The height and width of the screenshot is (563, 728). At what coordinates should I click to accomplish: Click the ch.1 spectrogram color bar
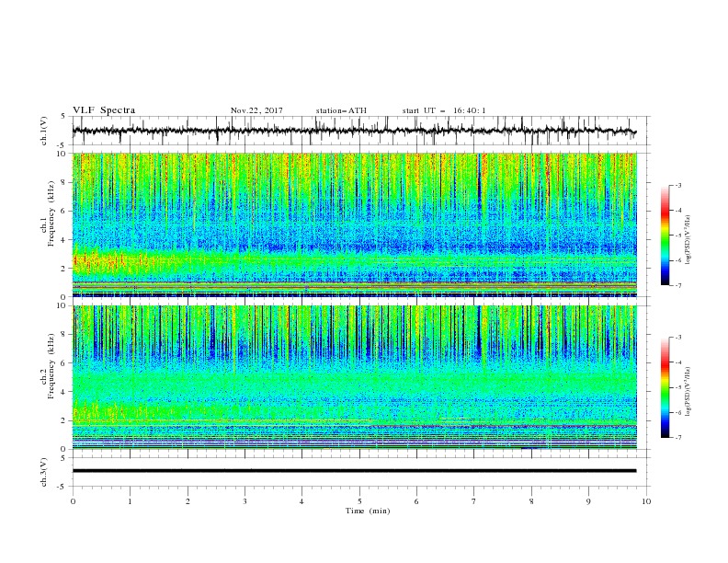665,235
